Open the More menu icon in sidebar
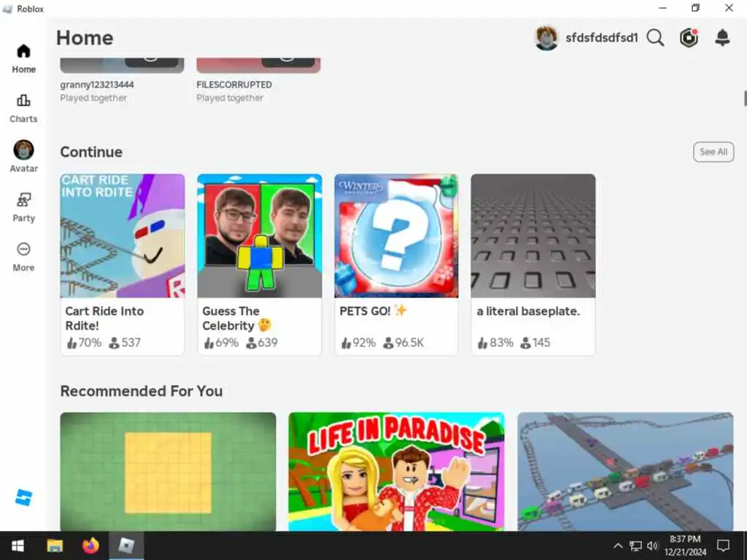747x560 pixels. (23, 249)
